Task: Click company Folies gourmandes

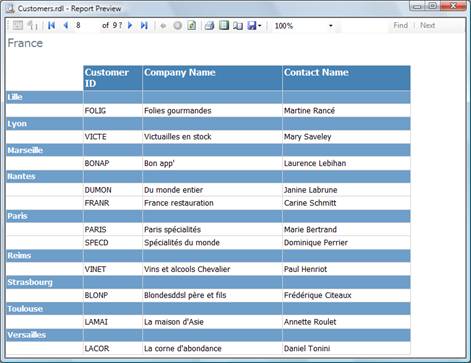Action: [178, 111]
